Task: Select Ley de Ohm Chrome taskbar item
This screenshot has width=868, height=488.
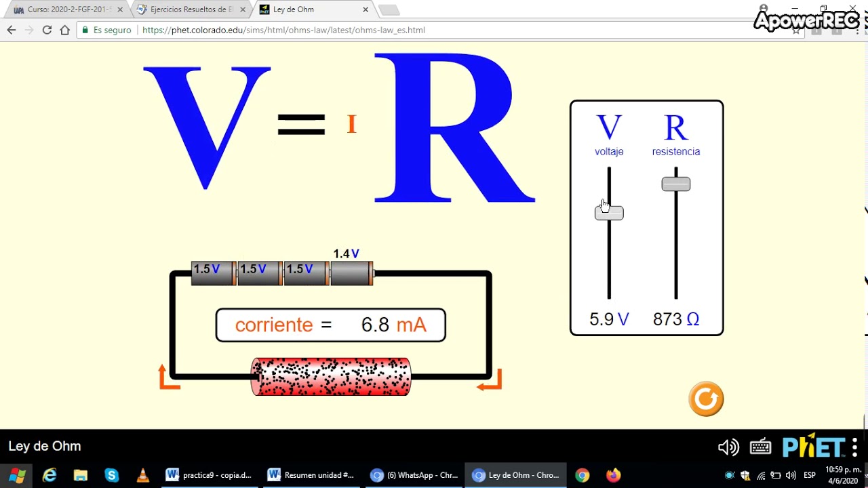Action: [516, 475]
